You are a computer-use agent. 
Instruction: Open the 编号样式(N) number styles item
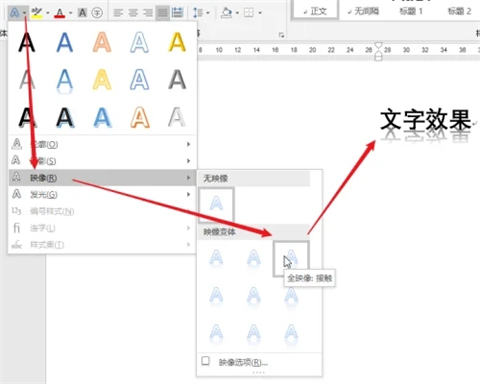[x=102, y=211]
